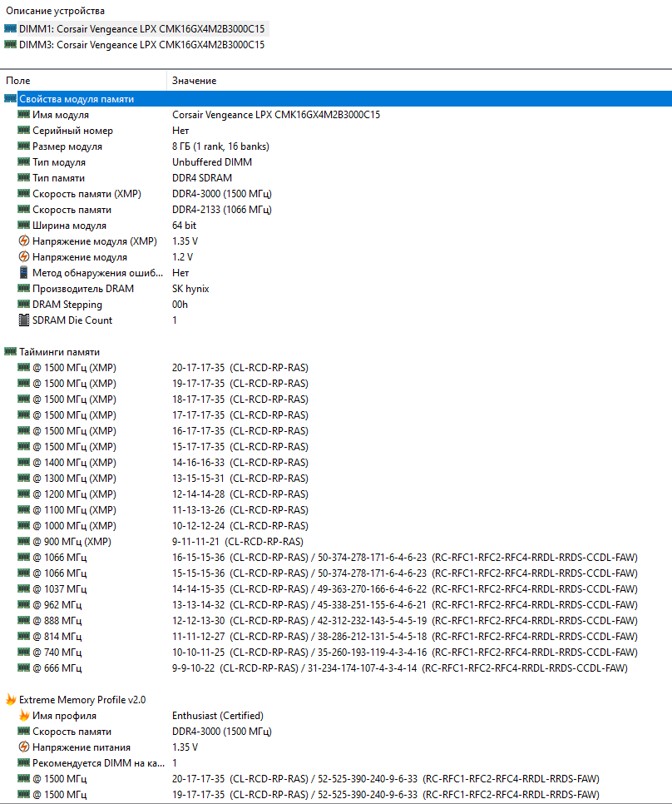Click the chip icon next to Ширина модуля

(x=23, y=225)
